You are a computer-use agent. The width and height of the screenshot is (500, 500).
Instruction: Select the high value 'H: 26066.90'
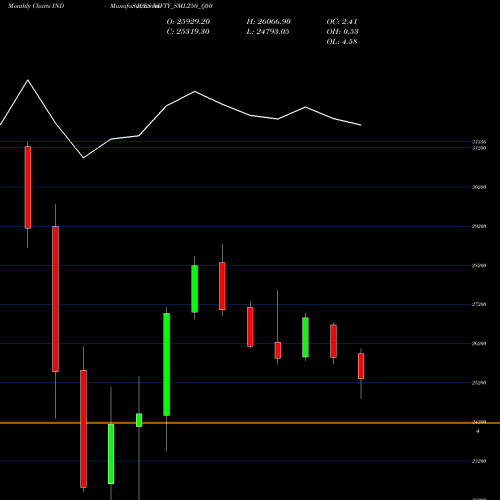269,22
